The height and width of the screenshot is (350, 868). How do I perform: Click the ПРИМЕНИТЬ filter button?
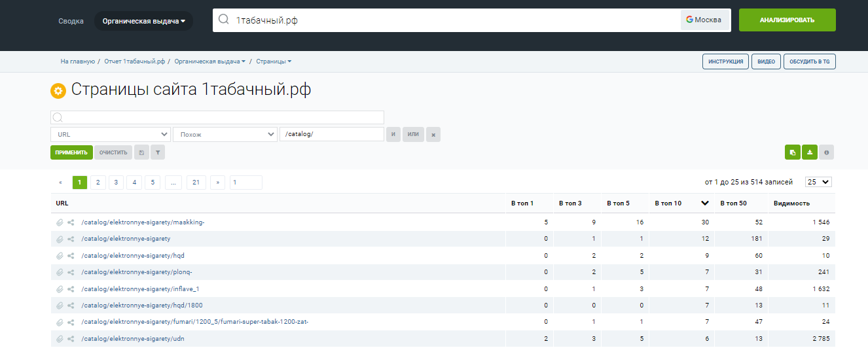[x=71, y=152]
